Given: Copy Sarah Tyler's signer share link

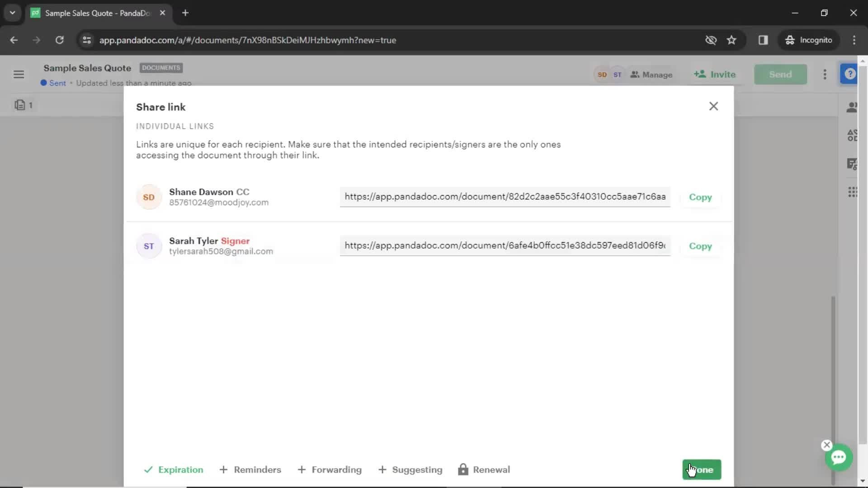Looking at the screenshot, I should [700, 245].
